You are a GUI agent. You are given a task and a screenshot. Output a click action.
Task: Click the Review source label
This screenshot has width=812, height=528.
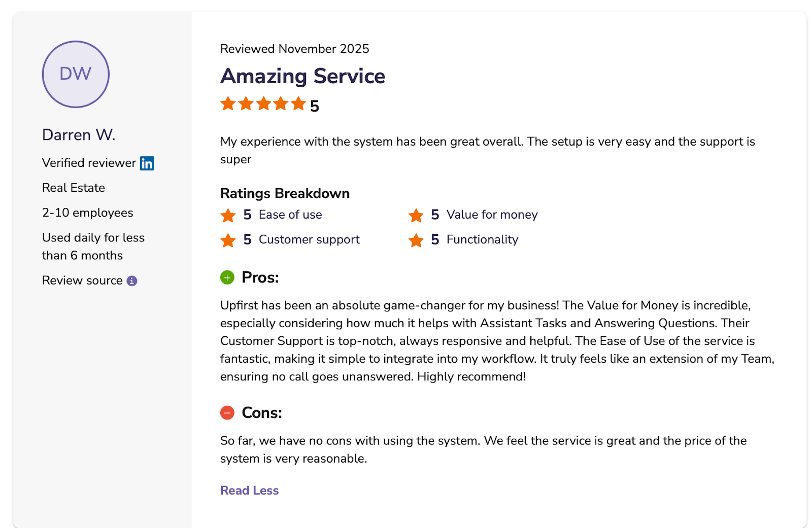click(82, 280)
